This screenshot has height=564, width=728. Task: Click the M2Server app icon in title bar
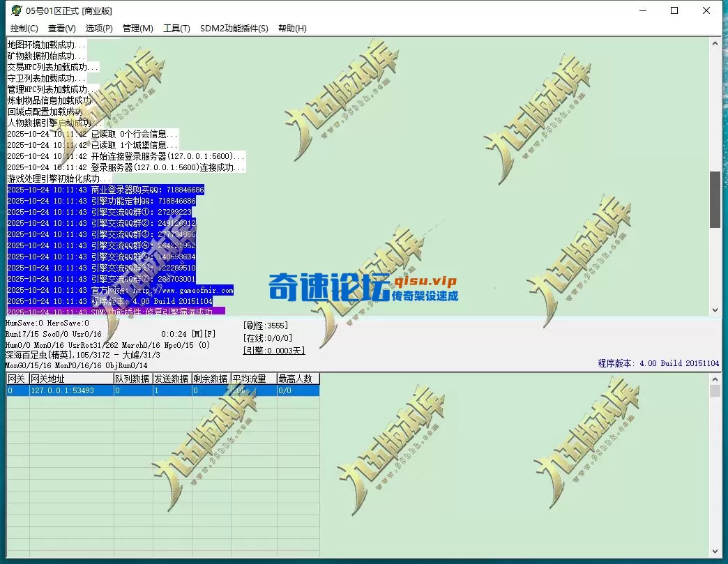tap(16, 10)
